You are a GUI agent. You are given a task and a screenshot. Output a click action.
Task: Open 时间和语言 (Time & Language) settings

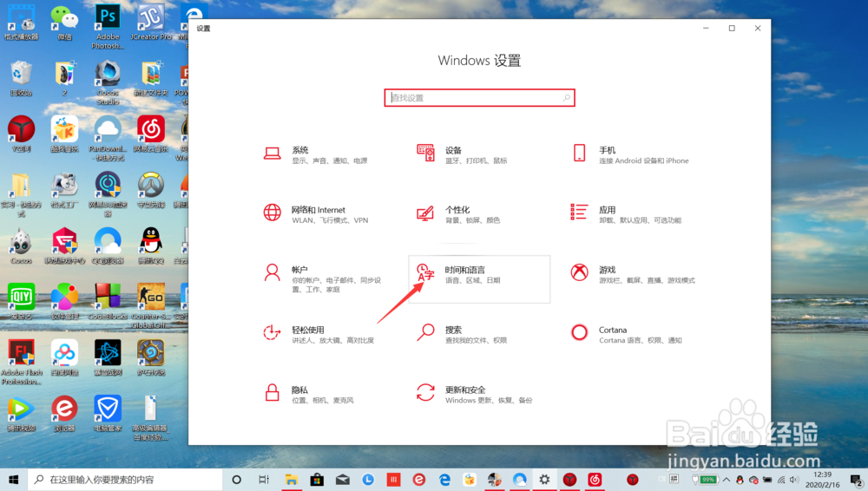(479, 279)
